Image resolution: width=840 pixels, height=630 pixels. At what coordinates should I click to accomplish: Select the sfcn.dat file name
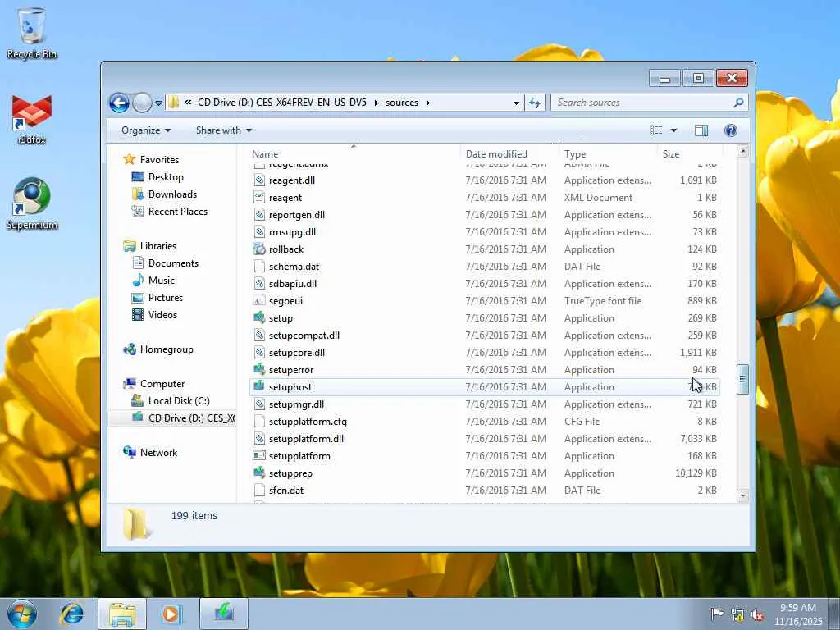286,491
